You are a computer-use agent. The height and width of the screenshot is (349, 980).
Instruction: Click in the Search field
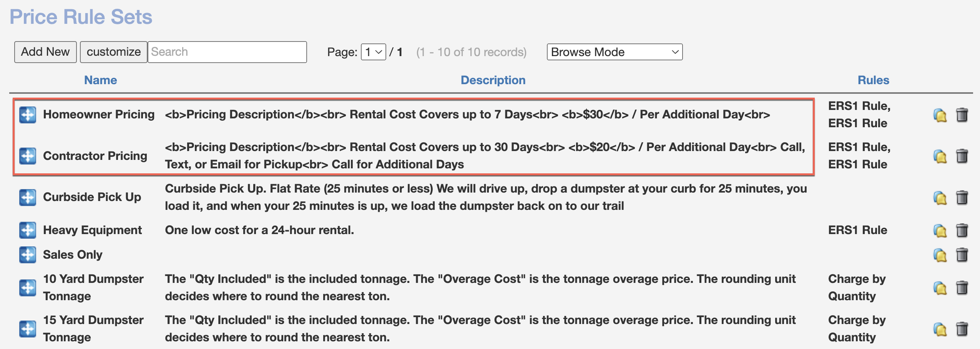pyautogui.click(x=227, y=52)
